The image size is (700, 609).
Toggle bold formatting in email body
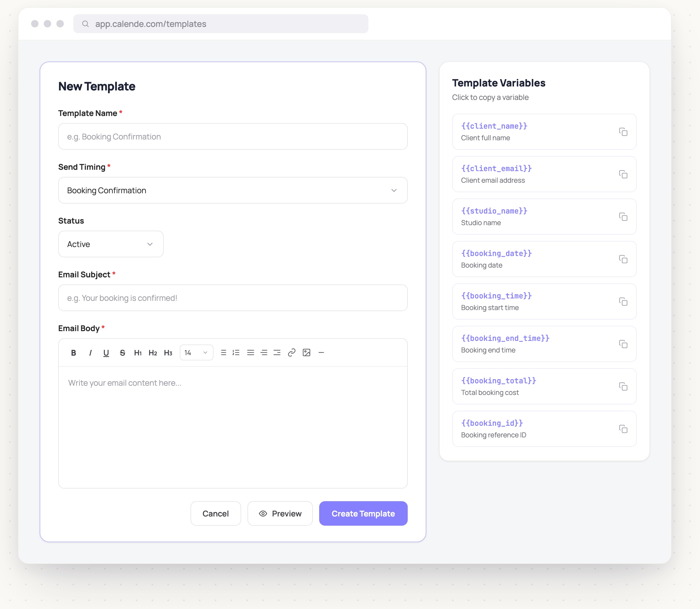(73, 353)
